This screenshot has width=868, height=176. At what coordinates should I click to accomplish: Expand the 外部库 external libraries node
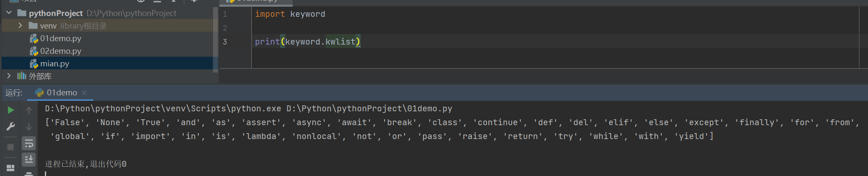pyautogui.click(x=9, y=76)
